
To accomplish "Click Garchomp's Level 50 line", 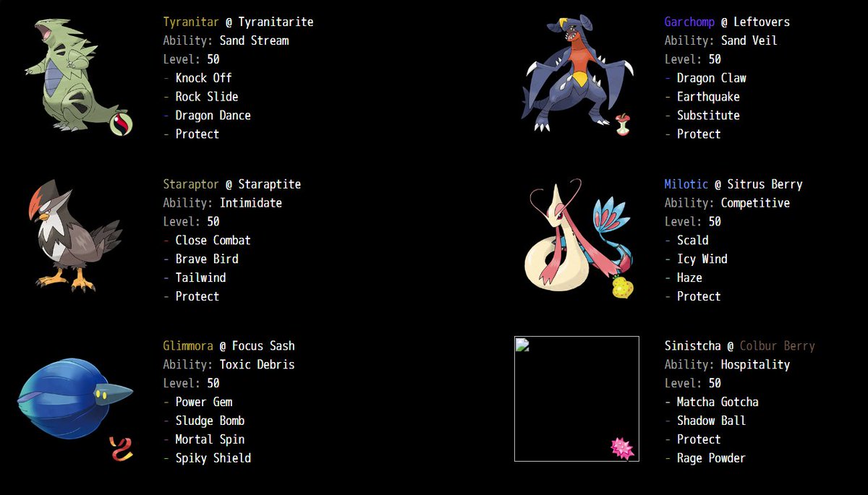I will click(692, 59).
